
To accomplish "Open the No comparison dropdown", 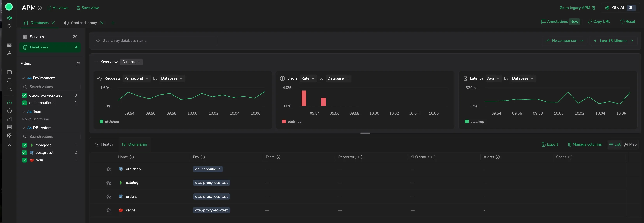I will [564, 41].
